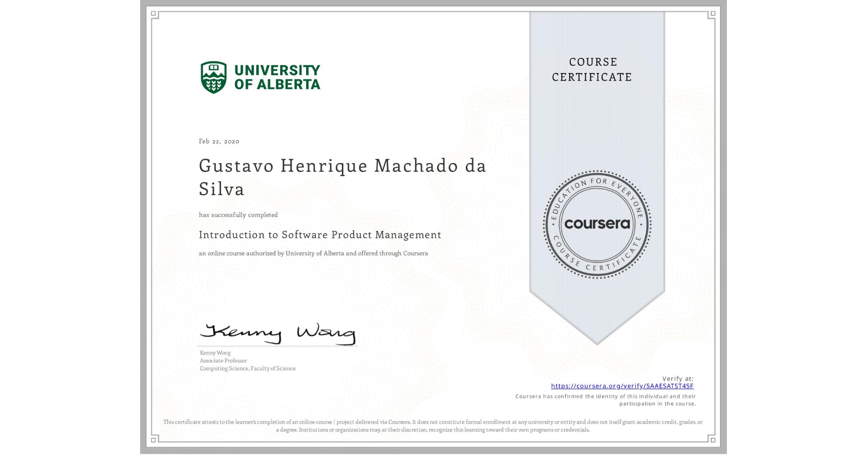Open the coursera.org verify link
Viewport: 868px width, 455px height.
point(622,386)
